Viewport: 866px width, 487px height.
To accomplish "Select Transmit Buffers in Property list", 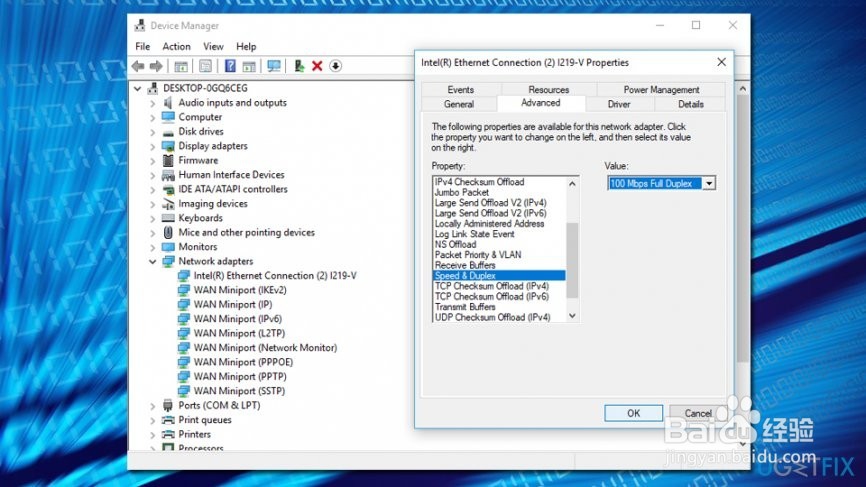I will point(465,306).
